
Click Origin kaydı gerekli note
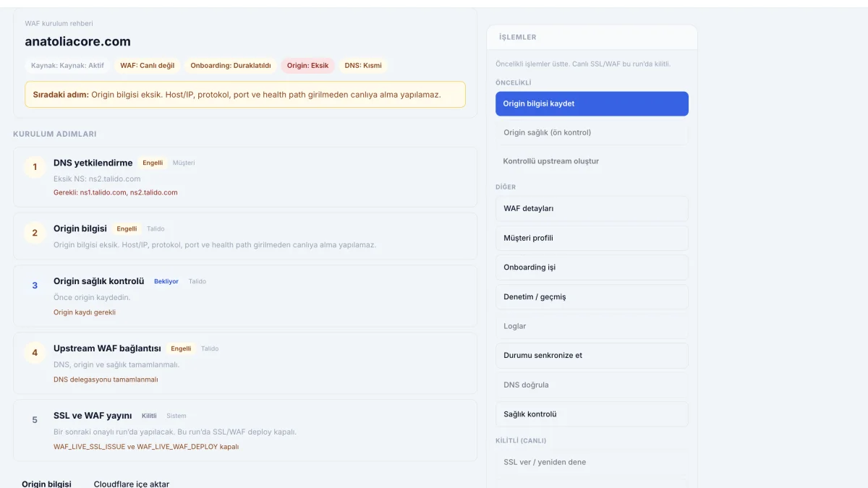tap(85, 312)
